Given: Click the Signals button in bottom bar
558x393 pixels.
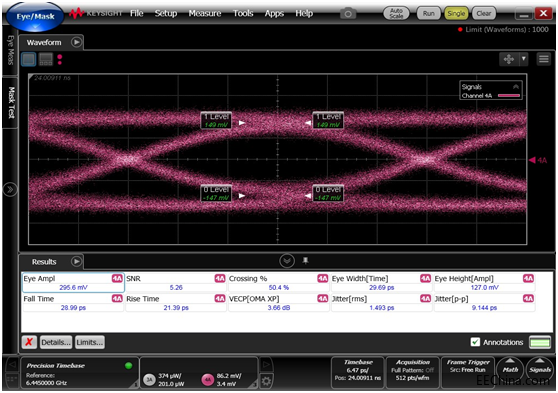Looking at the screenshot, I should coord(540,370).
